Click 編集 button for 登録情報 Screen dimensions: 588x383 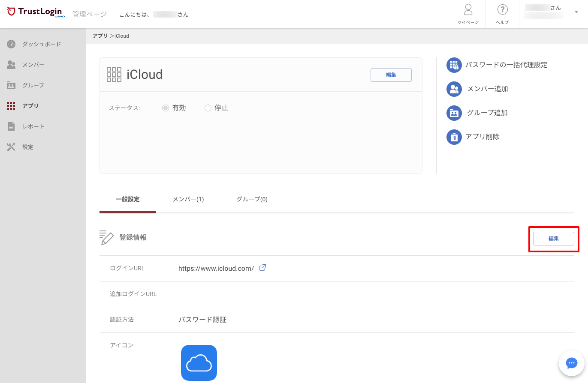[x=554, y=239]
